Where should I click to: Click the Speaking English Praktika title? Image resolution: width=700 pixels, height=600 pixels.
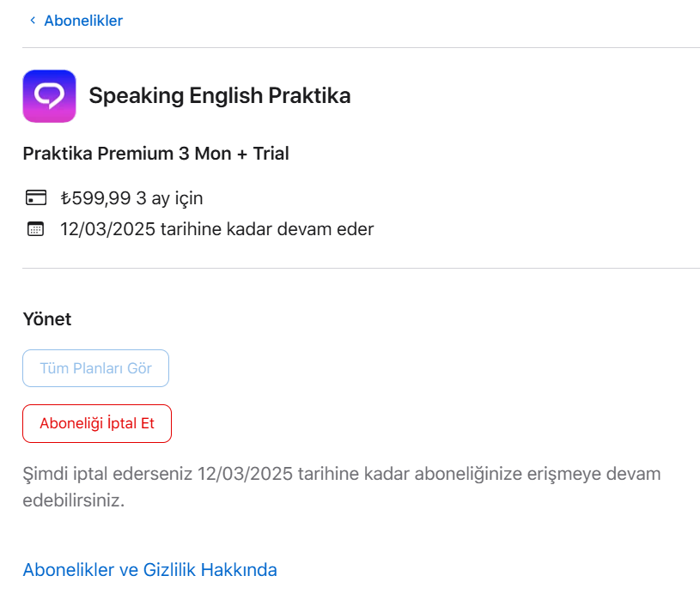tap(219, 95)
